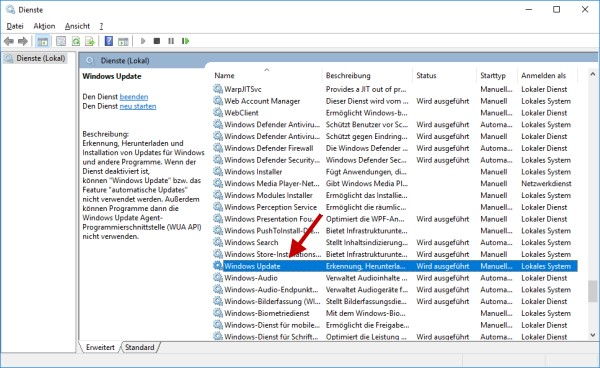Image resolution: width=600 pixels, height=368 pixels.
Task: Select the Windows-Audio-Endpunkt... row
Action: point(395,290)
